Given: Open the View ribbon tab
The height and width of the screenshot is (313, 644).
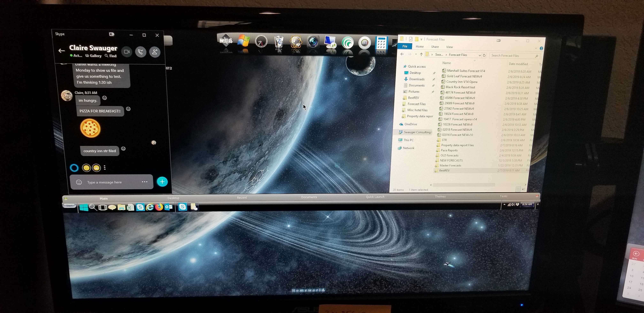Looking at the screenshot, I should (x=449, y=47).
